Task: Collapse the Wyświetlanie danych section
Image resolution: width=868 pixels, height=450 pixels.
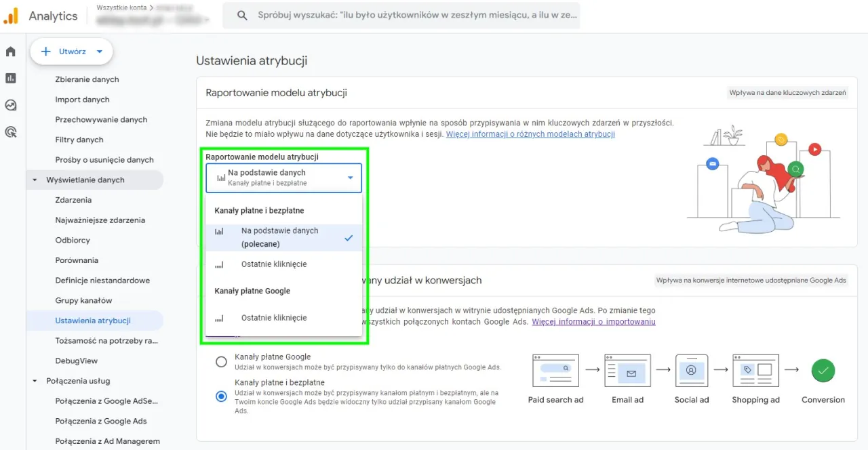Action: click(x=35, y=180)
